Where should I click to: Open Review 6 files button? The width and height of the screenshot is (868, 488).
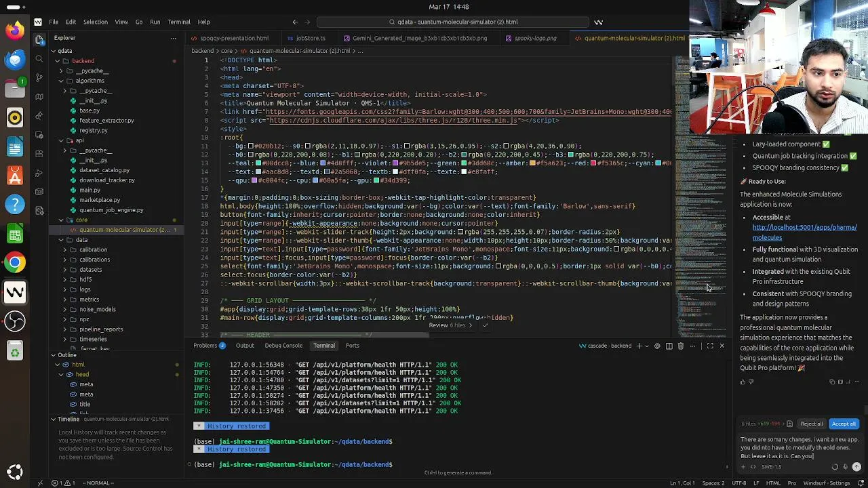(x=450, y=325)
